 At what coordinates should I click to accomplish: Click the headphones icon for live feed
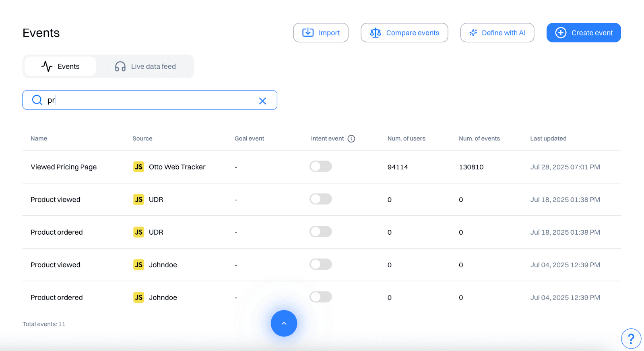coord(120,67)
